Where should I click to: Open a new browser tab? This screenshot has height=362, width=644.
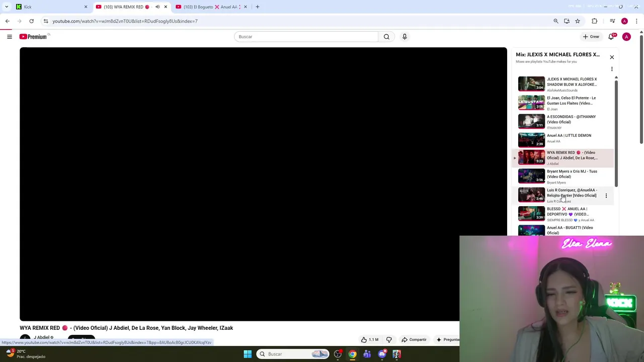[x=258, y=7]
